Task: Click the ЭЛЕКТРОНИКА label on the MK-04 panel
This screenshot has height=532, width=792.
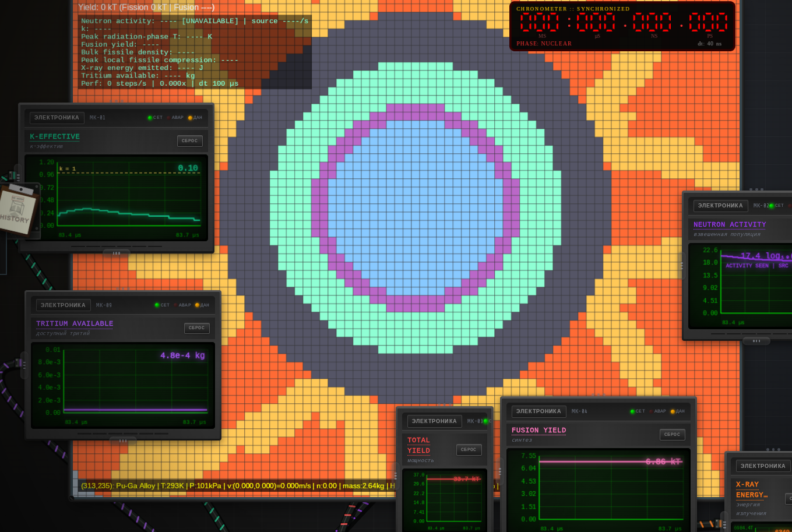Action: 539,411
